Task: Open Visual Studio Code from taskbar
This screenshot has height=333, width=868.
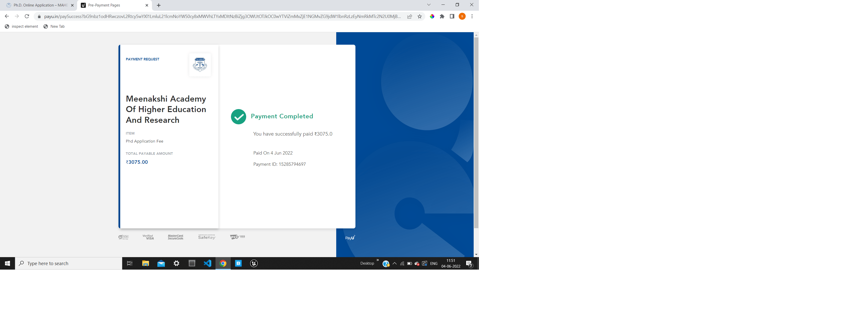Action: [x=208, y=264]
